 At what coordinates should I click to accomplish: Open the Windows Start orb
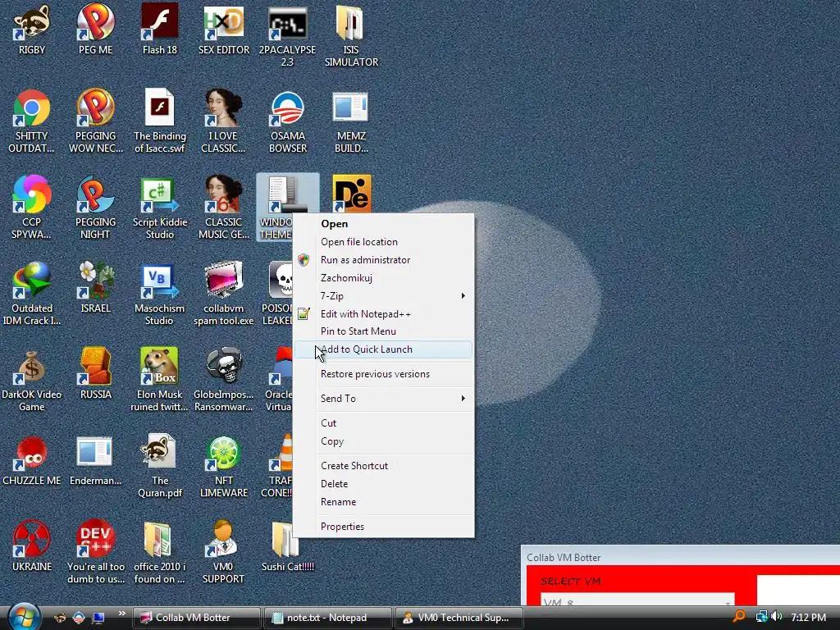24,617
